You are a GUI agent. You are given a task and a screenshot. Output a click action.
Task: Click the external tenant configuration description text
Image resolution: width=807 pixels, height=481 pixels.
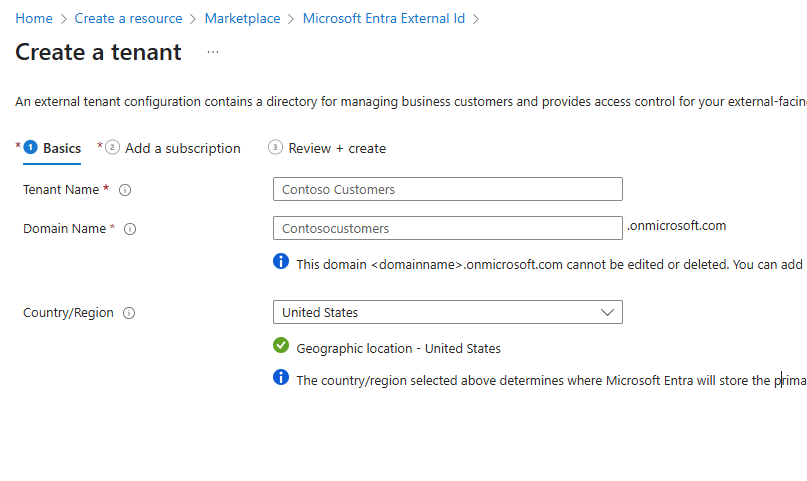click(x=411, y=101)
